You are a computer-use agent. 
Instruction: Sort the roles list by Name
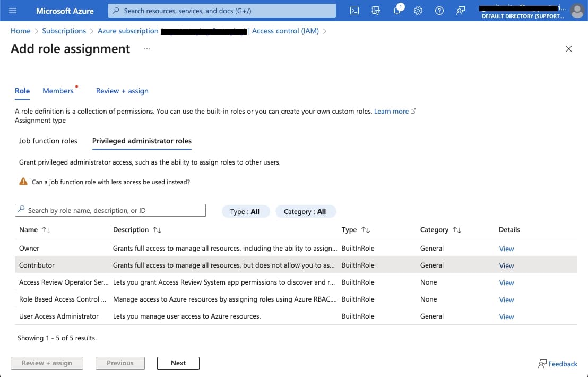[x=35, y=229]
